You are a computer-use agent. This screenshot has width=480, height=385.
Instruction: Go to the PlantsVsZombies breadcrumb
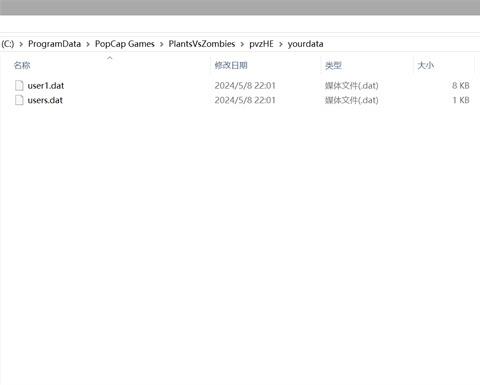point(202,44)
